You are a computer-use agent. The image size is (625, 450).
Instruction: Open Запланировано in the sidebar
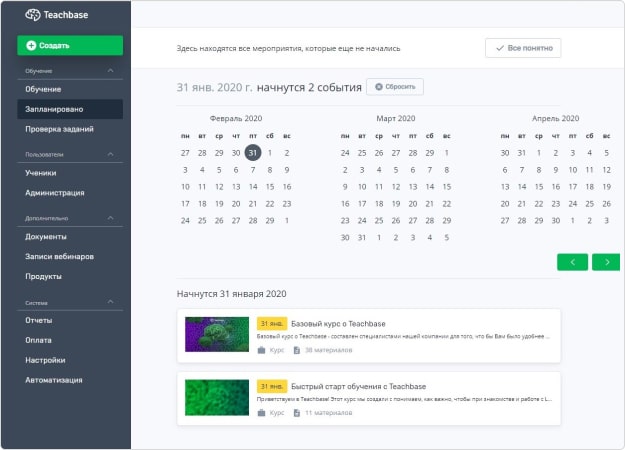(70, 109)
